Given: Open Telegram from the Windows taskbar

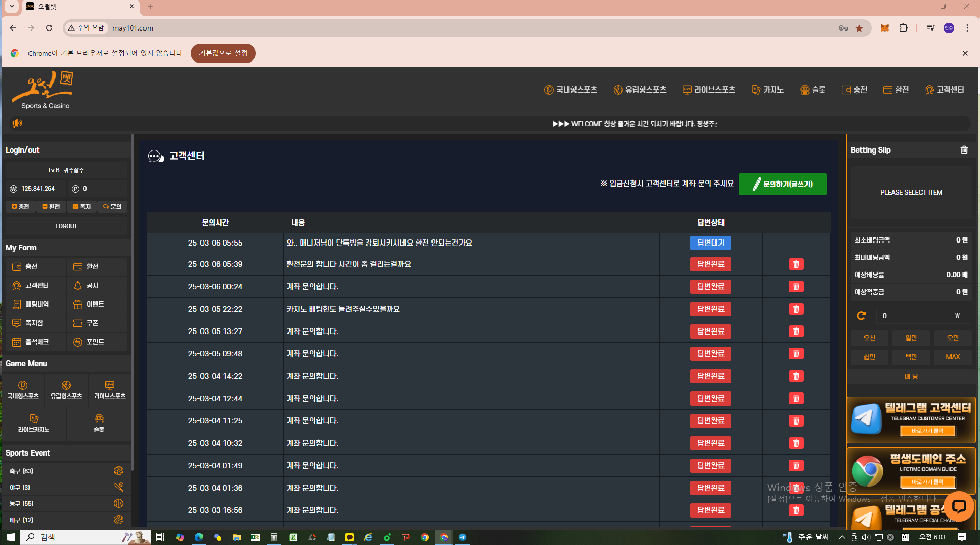Looking at the screenshot, I should (462, 537).
